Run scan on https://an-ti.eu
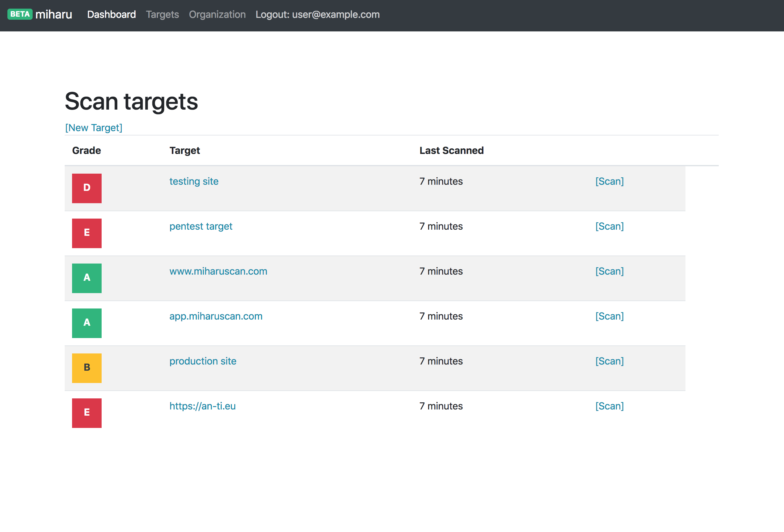This screenshot has height=532, width=784. (x=609, y=406)
